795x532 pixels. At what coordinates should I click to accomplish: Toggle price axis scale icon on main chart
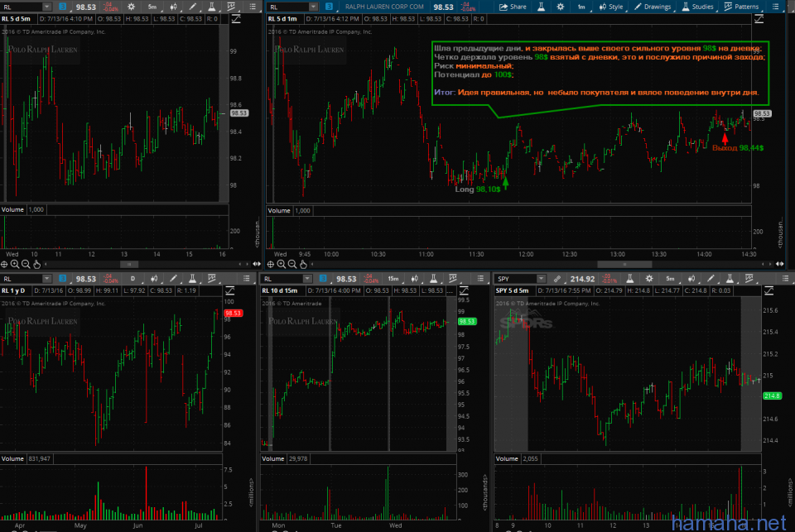pyautogui.click(x=759, y=19)
